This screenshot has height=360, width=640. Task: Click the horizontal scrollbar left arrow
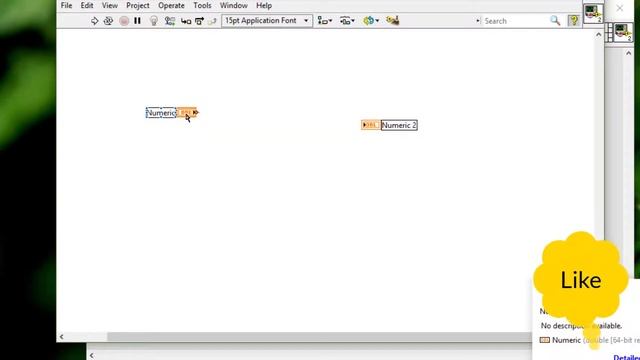[61, 337]
